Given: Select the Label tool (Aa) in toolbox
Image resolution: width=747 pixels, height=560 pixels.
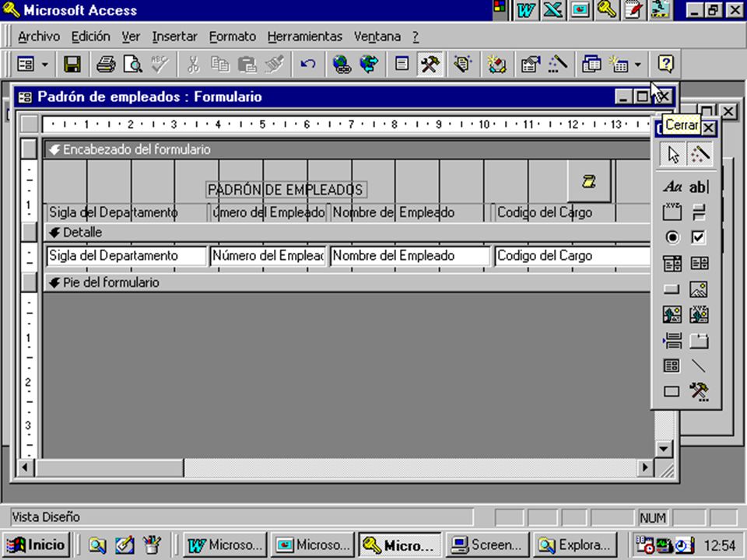Looking at the screenshot, I should (672, 187).
